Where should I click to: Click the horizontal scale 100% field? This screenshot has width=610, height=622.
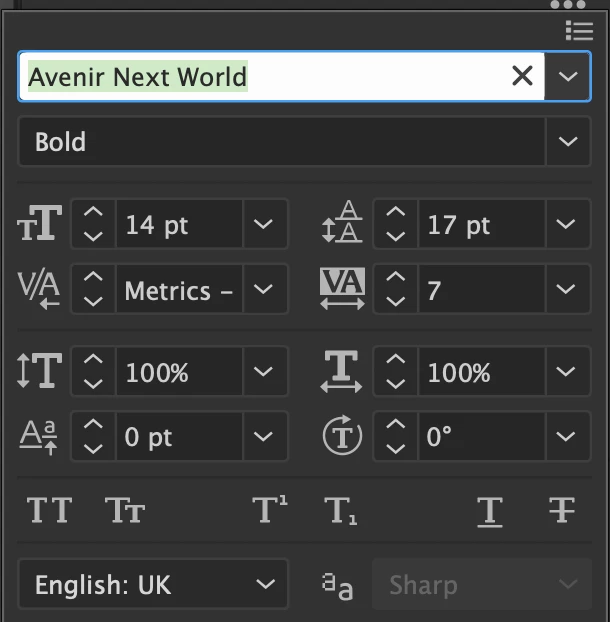pyautogui.click(x=481, y=372)
